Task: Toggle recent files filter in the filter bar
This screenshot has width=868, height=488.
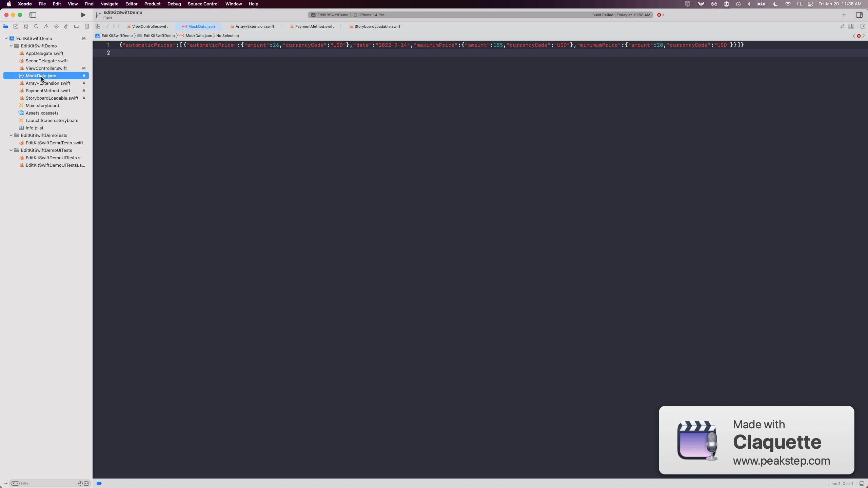Action: click(80, 483)
